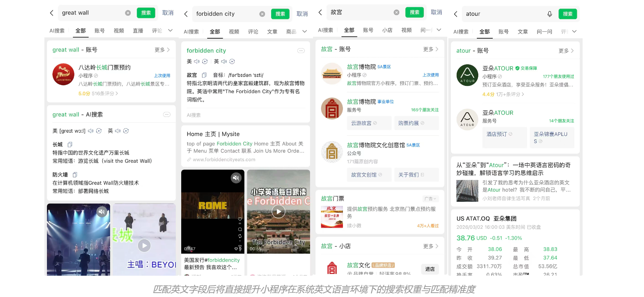Open 亚朵锦囊APLUS shortcut
This screenshot has height=297, width=644.
[x=552, y=137]
